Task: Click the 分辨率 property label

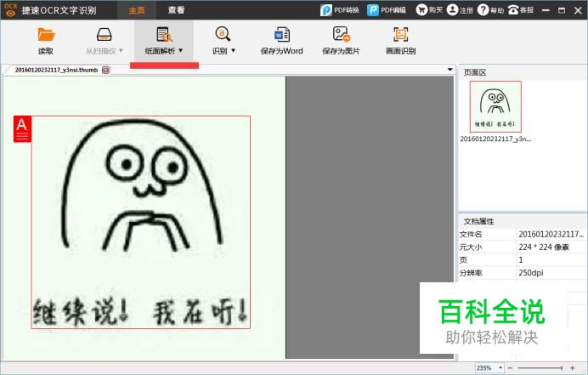Action: 471,273
